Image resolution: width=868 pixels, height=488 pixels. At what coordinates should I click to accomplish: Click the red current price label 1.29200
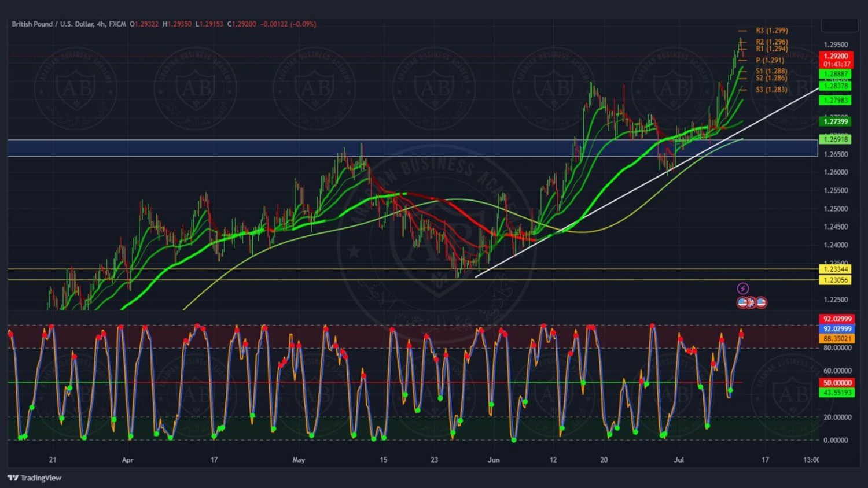click(836, 57)
